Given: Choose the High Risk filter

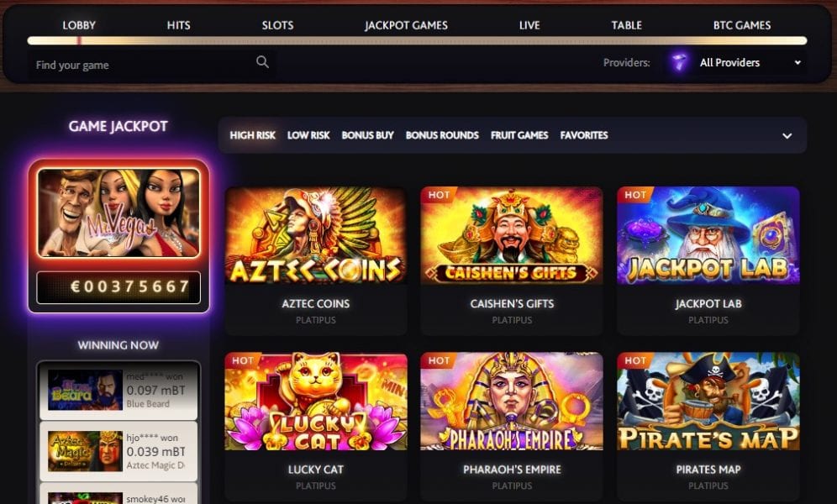Looking at the screenshot, I should [252, 135].
